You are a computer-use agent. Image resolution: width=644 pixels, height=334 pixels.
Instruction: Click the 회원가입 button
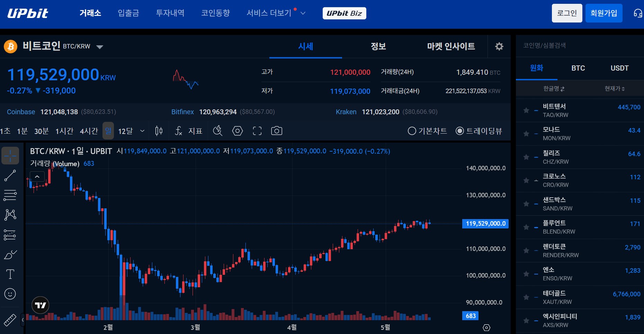(x=604, y=13)
